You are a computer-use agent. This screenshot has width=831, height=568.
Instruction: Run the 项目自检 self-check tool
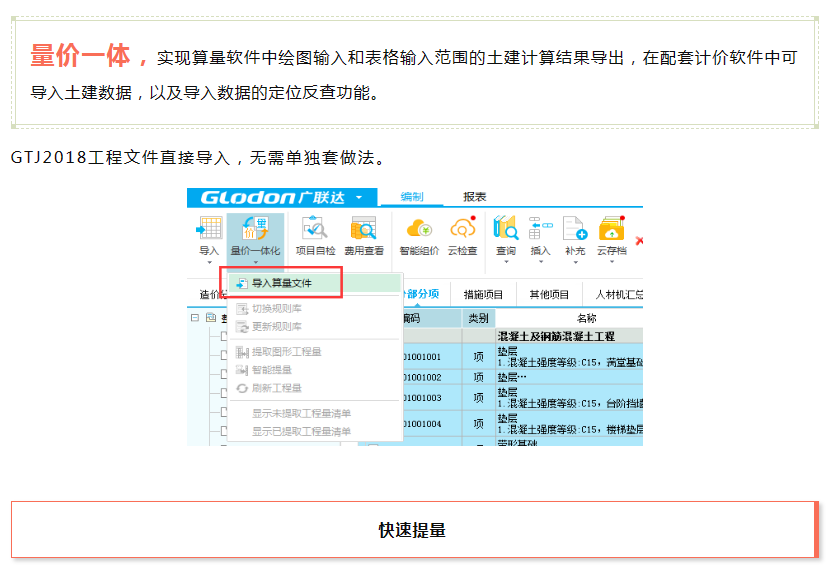pyautogui.click(x=315, y=228)
